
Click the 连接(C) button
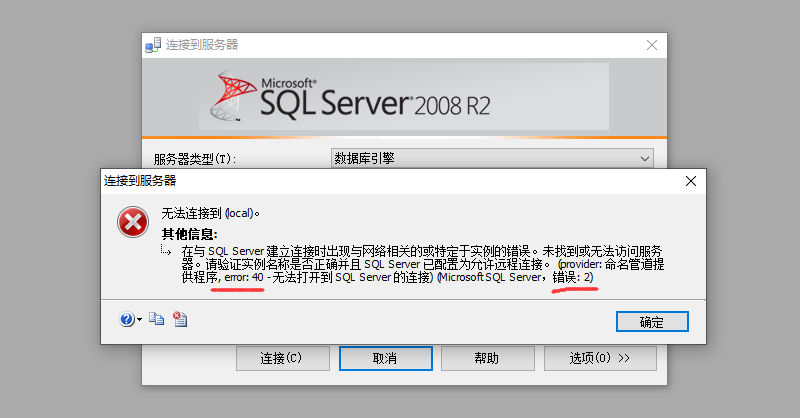[283, 358]
